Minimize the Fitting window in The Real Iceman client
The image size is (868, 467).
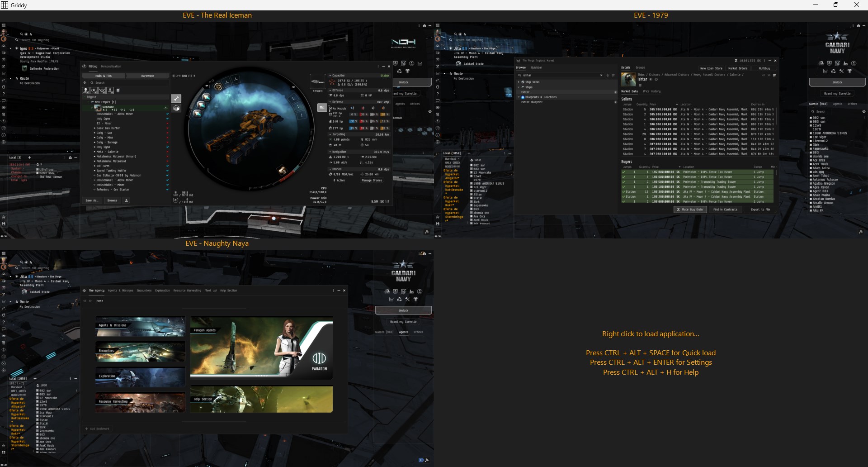383,67
